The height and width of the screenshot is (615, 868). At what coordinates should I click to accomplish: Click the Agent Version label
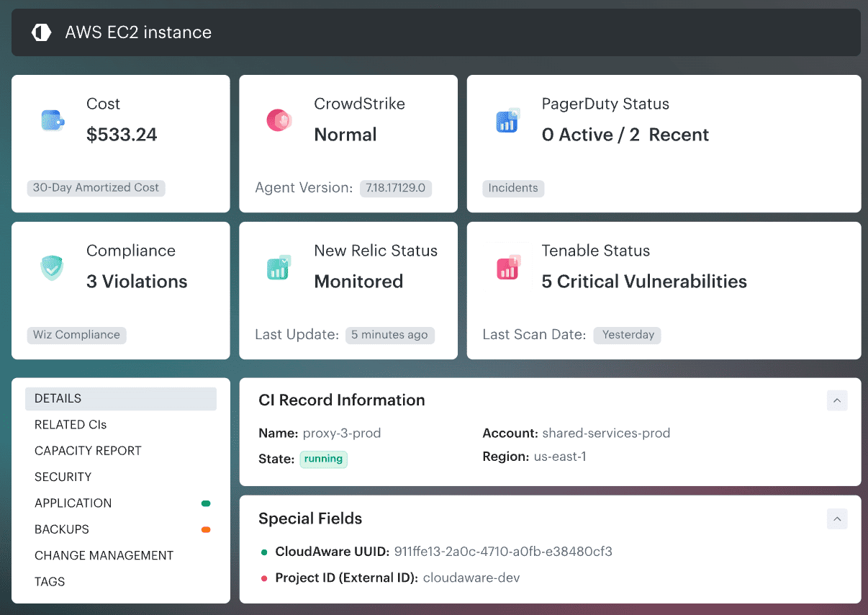(x=304, y=188)
